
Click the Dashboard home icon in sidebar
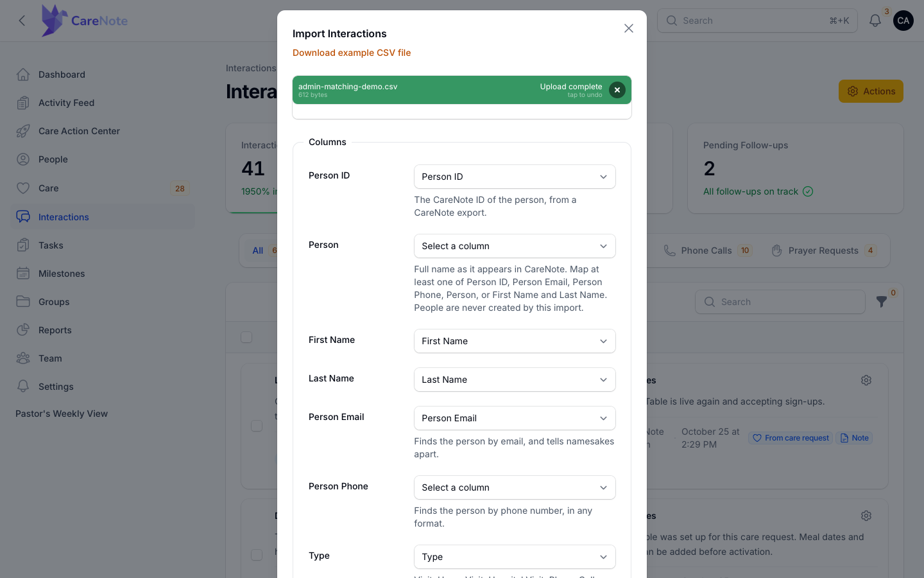23,74
